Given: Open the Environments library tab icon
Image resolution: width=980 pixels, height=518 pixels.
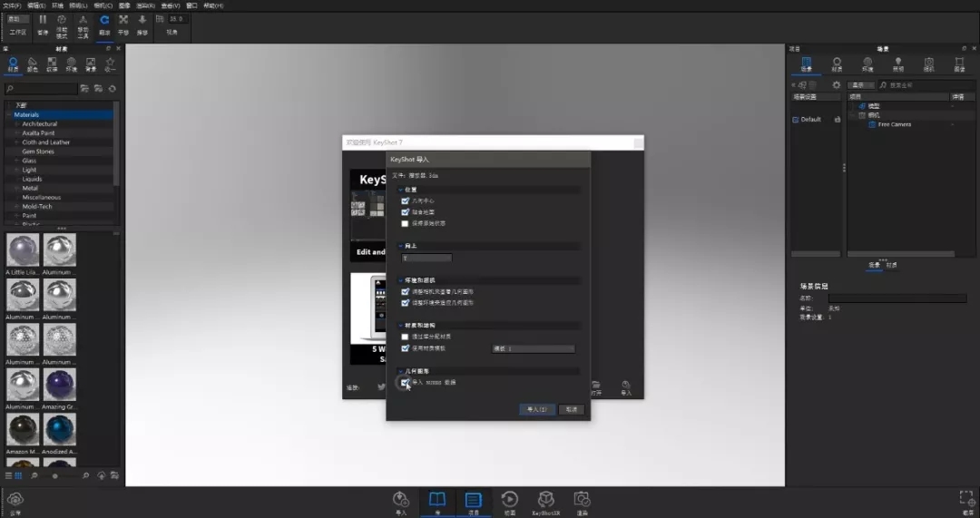Looking at the screenshot, I should coord(72,62).
